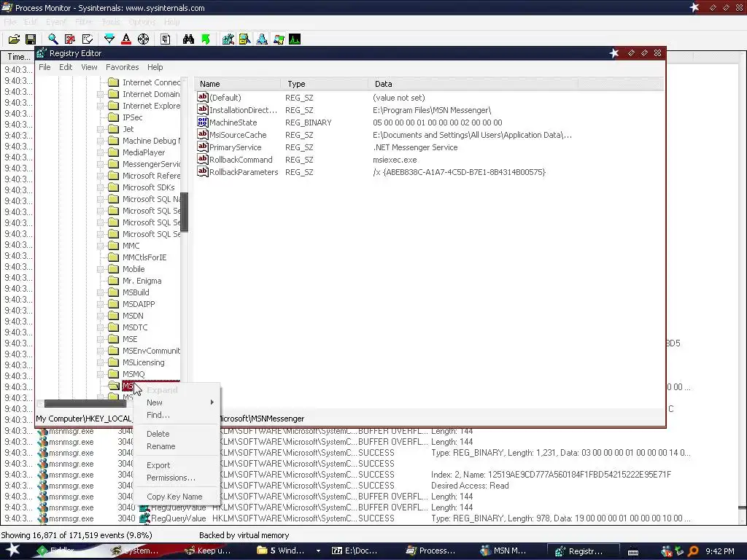Select the MSMQ registry key
The width and height of the screenshot is (747, 560).
click(x=133, y=374)
